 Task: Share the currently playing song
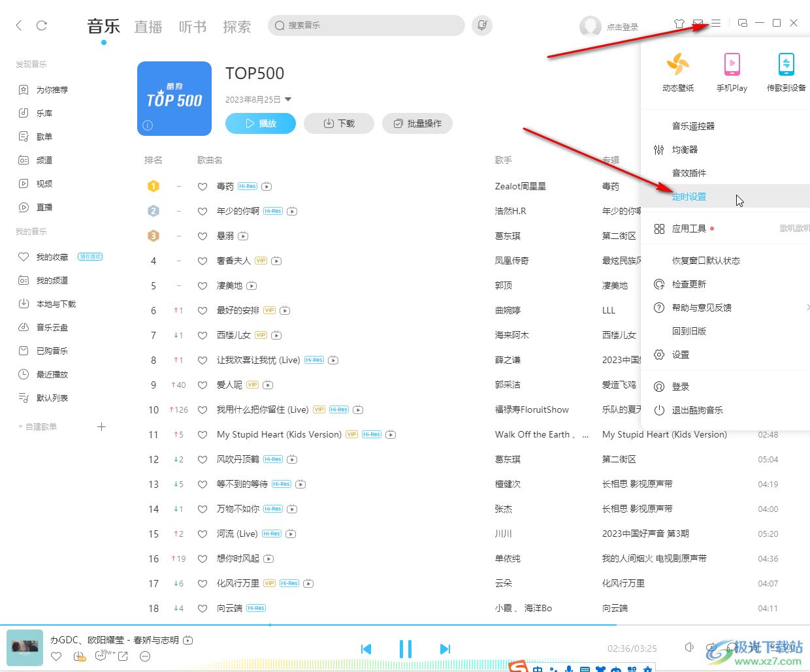point(122,656)
